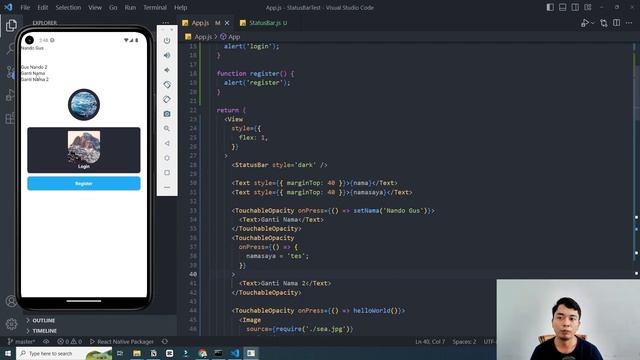Click the taskbar 'Type here to search' box
Image resolution: width=640 pixels, height=360 pixels.
tap(64, 353)
